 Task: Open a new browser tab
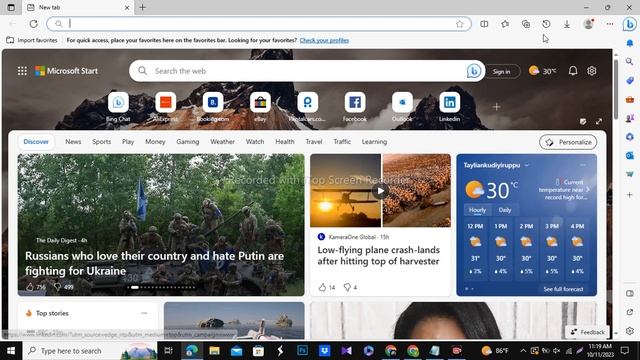(142, 7)
